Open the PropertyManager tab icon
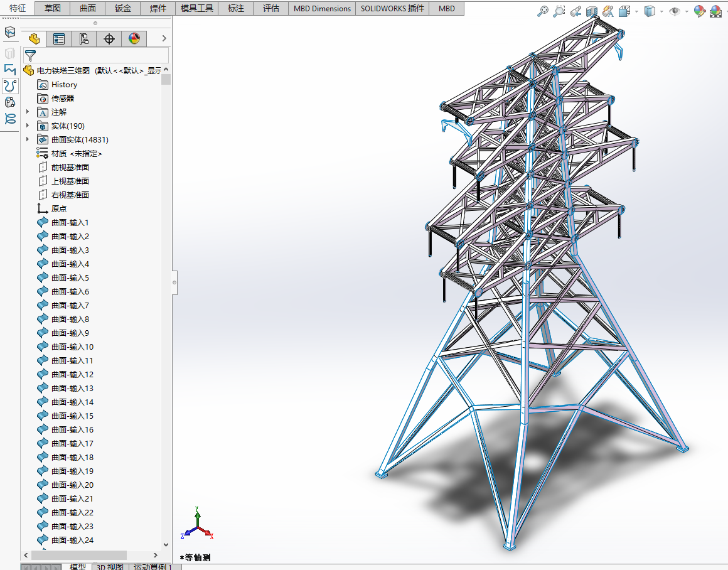 tap(59, 39)
